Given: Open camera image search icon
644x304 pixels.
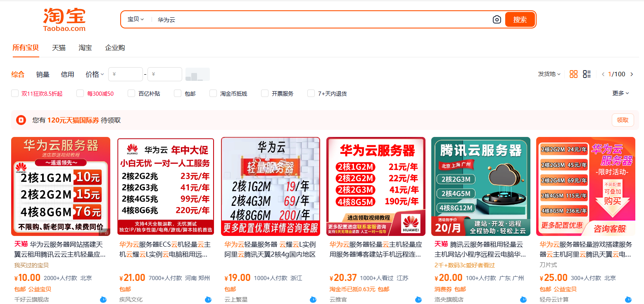Looking at the screenshot, I should (x=497, y=19).
